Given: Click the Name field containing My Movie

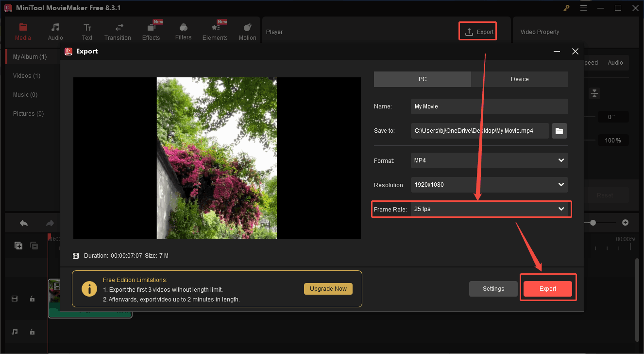Looking at the screenshot, I should [x=489, y=106].
